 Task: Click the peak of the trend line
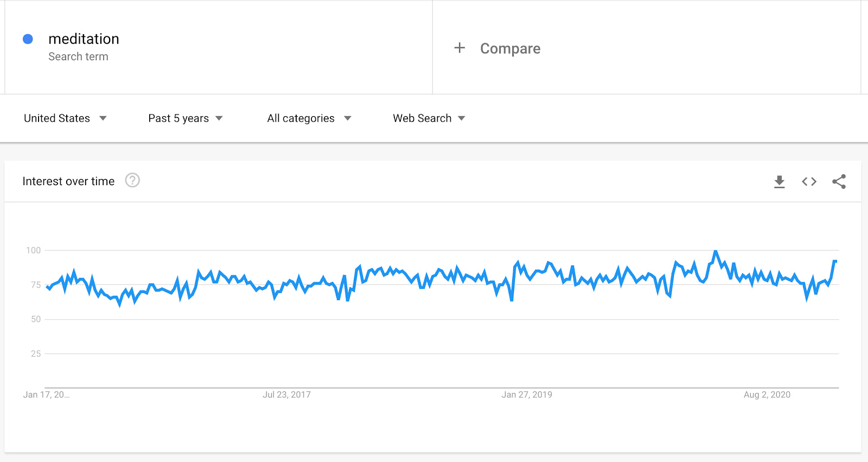tap(715, 251)
